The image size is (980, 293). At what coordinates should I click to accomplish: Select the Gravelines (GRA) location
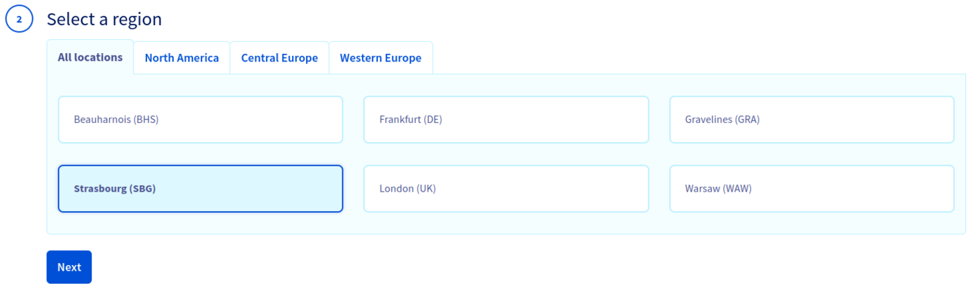coord(811,120)
